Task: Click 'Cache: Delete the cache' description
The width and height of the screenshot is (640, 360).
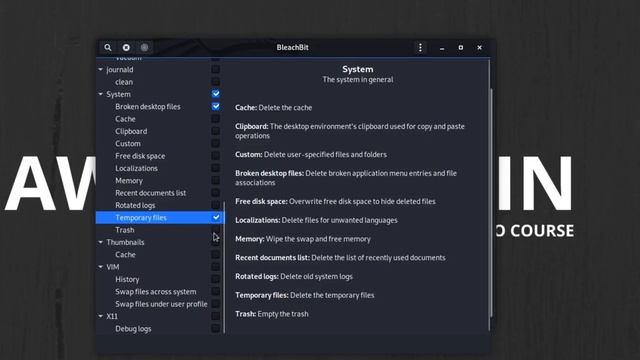Action: (273, 108)
